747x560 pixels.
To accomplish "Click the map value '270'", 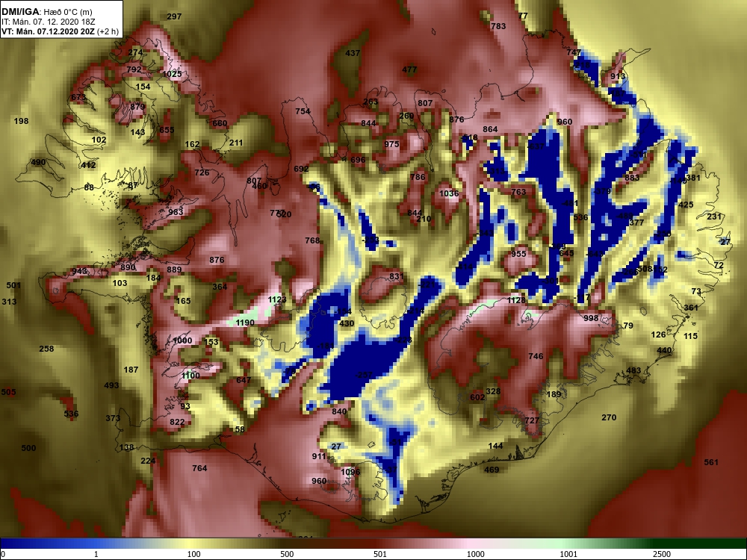I will point(609,417).
